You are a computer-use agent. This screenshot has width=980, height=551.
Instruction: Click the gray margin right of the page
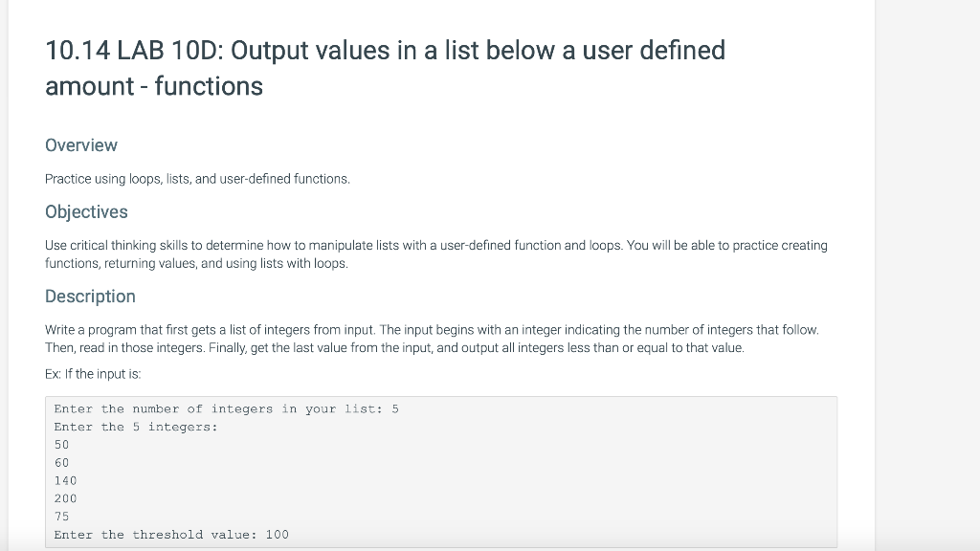pyautogui.click(x=927, y=275)
